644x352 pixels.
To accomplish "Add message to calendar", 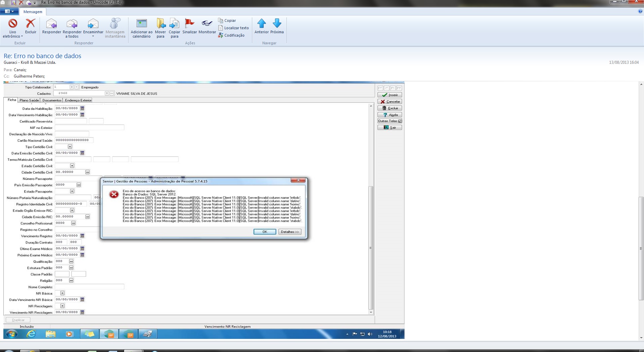I will [x=142, y=24].
